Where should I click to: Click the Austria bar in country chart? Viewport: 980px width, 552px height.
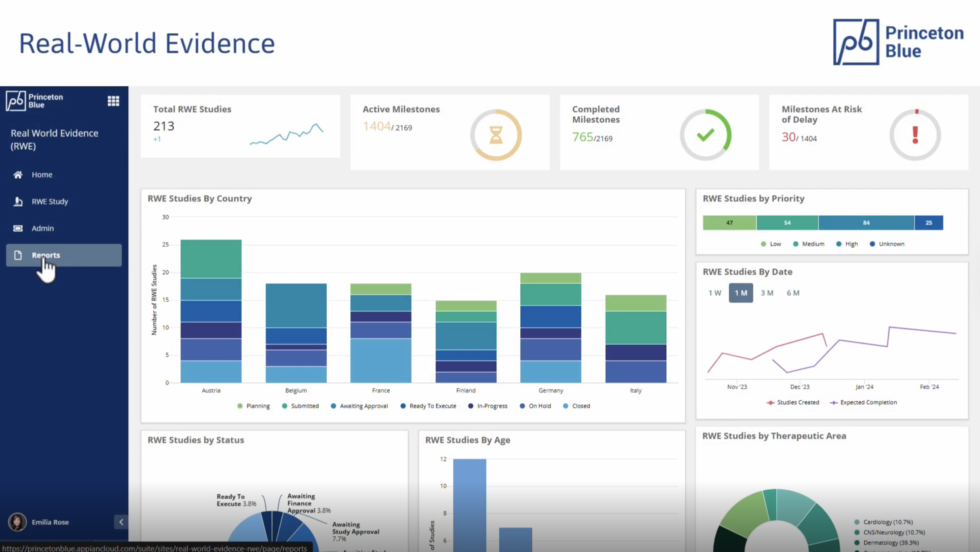[211, 312]
